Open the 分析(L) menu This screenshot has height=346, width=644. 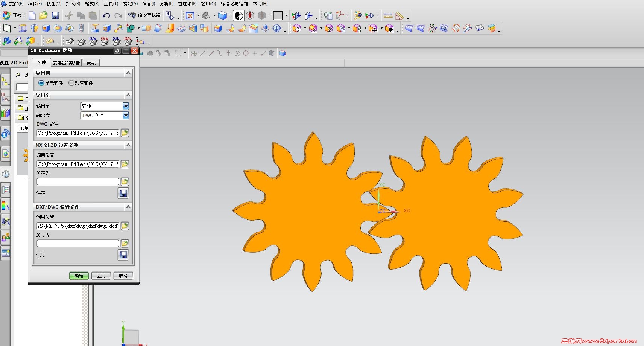(166, 4)
